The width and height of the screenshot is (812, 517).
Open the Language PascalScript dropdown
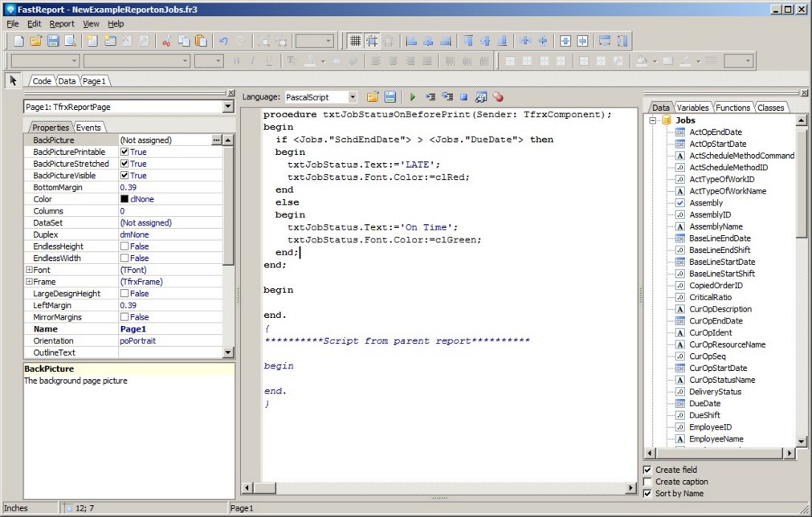click(x=352, y=97)
